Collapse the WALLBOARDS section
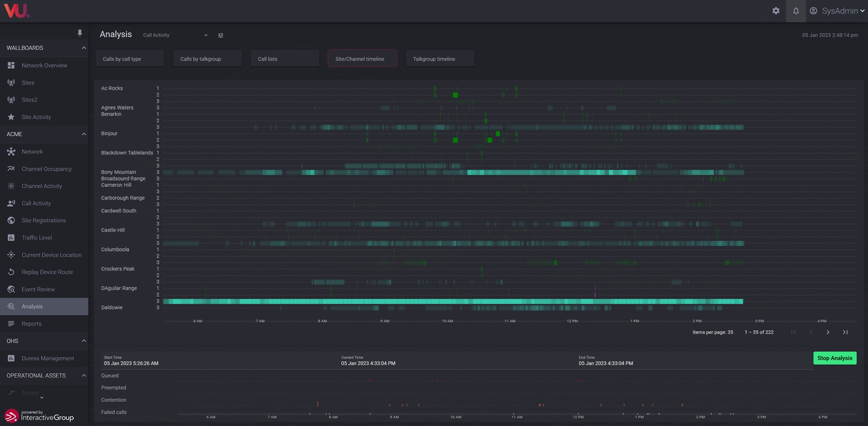Image resolution: width=868 pixels, height=426 pixels. [x=84, y=48]
